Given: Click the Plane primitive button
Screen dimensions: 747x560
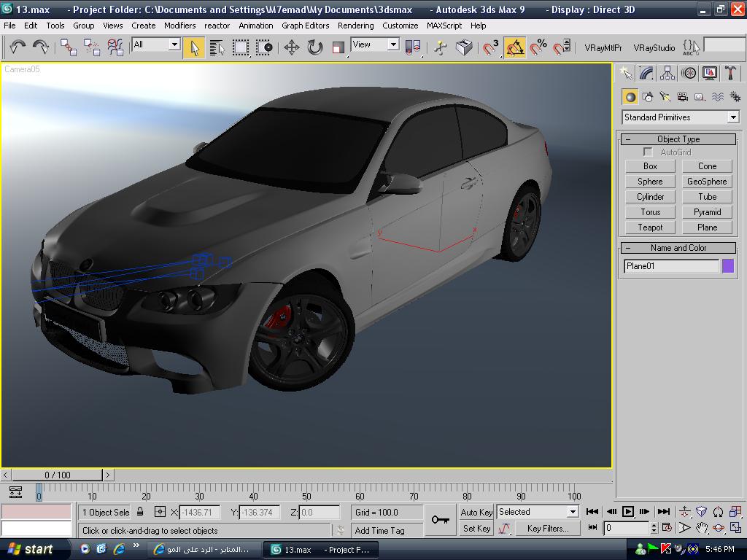Looking at the screenshot, I should coord(707,227).
